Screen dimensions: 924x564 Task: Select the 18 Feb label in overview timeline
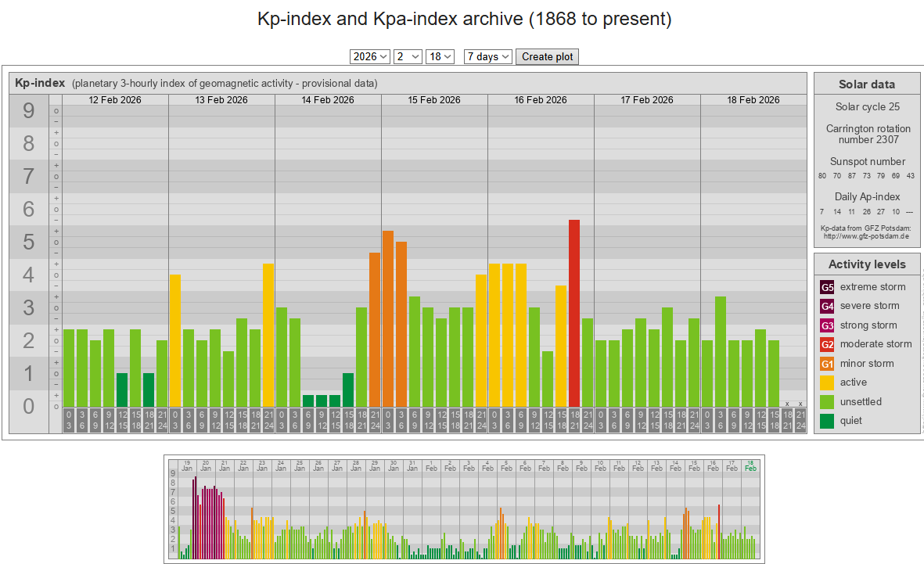click(x=750, y=465)
